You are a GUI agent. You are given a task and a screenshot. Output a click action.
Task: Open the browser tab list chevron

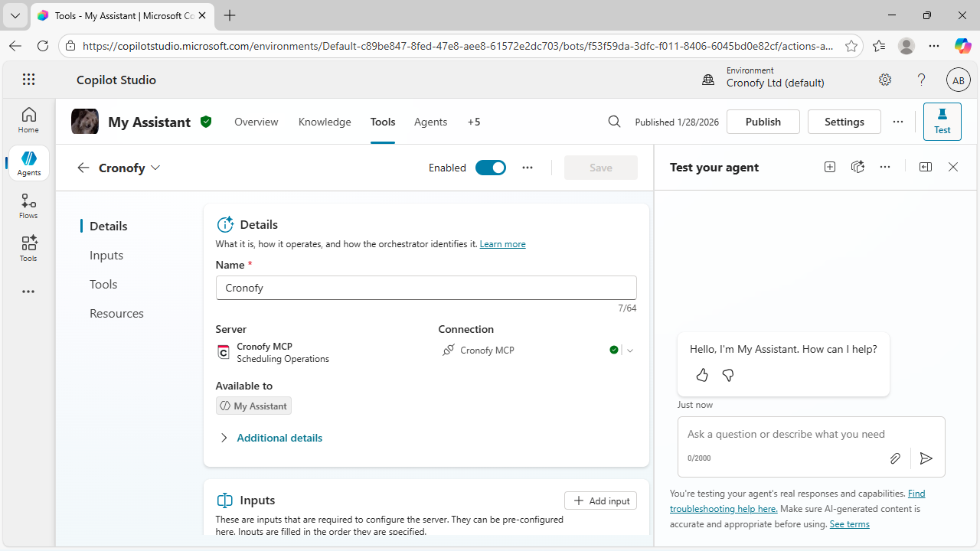point(15,15)
